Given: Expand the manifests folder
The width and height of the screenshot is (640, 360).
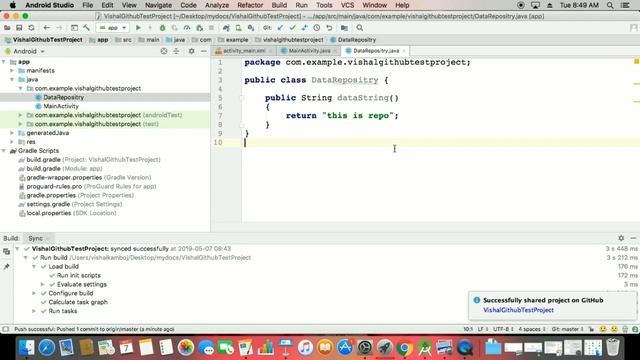Looking at the screenshot, I should pyautogui.click(x=12, y=71).
